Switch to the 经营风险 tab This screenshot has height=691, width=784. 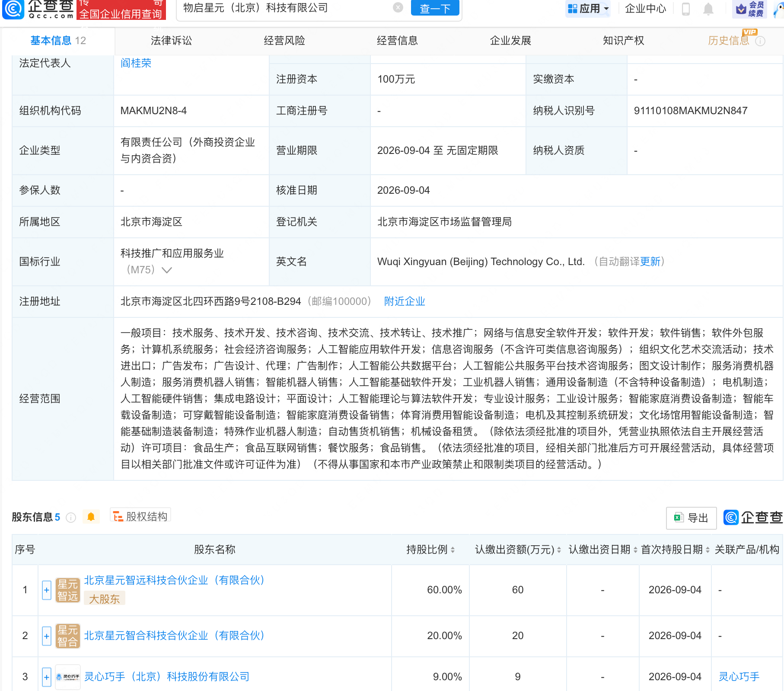(x=284, y=41)
